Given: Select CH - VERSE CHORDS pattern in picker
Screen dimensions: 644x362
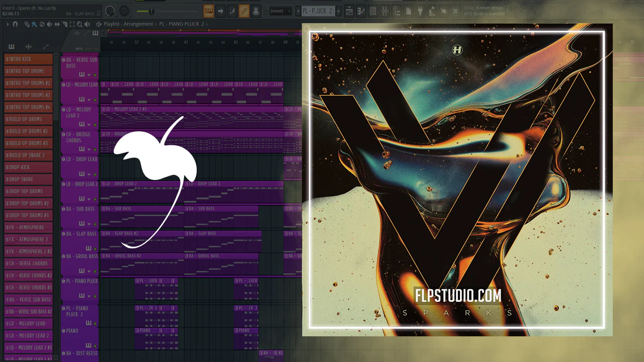Looking at the screenshot, I should coord(28,263).
